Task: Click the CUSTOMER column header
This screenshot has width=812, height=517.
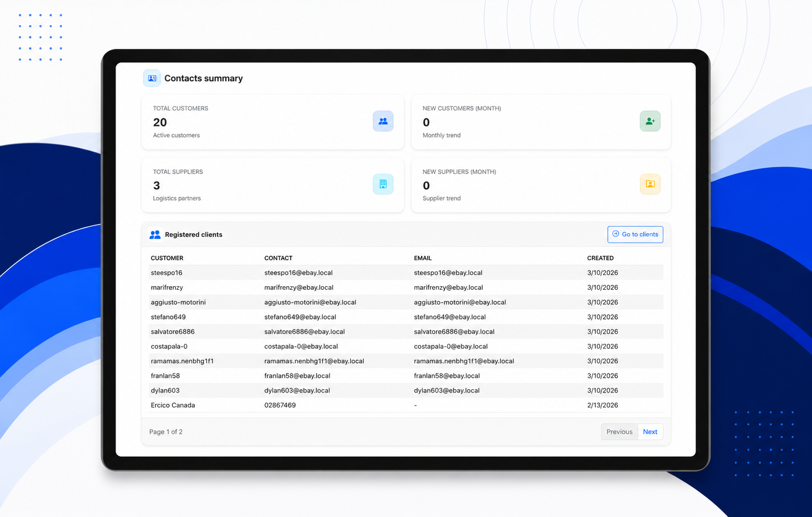Action: [x=167, y=258]
